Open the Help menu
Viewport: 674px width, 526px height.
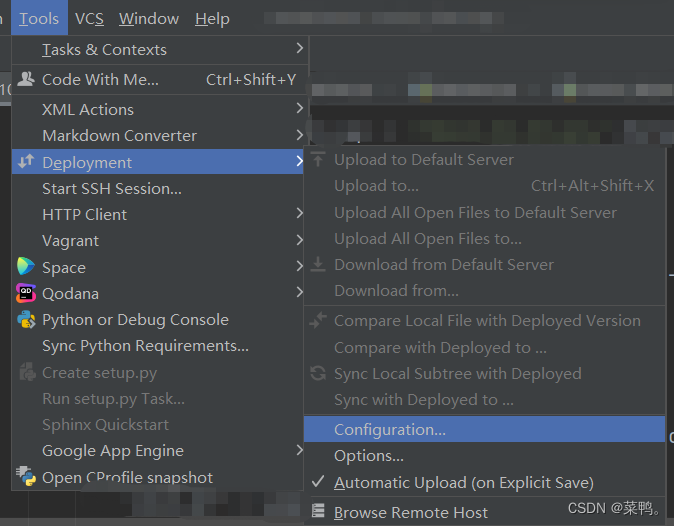[x=212, y=18]
